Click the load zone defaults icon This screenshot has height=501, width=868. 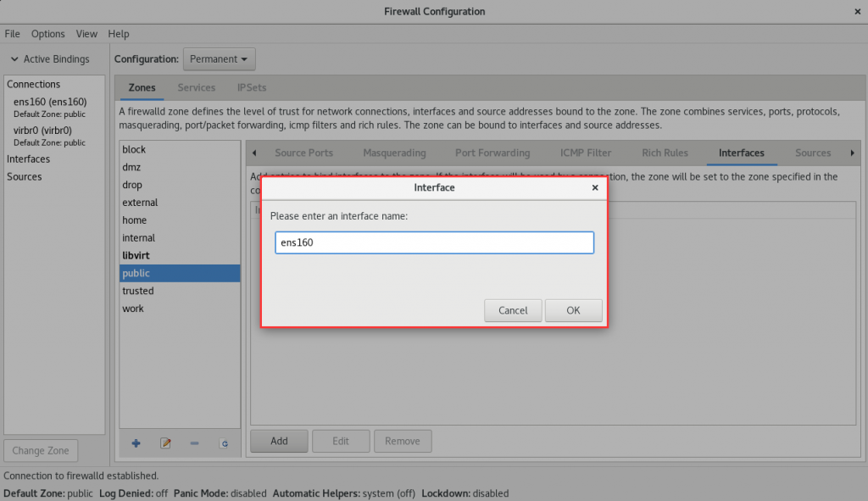point(224,443)
